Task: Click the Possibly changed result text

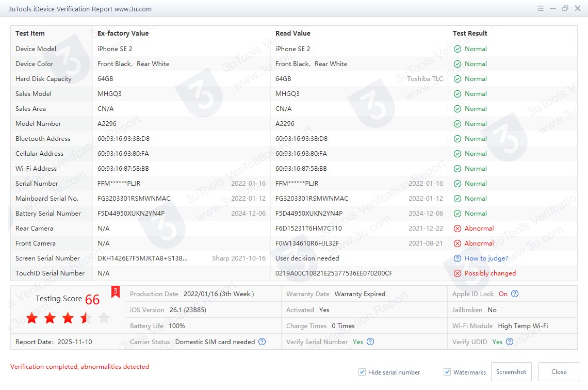Action: click(x=490, y=273)
